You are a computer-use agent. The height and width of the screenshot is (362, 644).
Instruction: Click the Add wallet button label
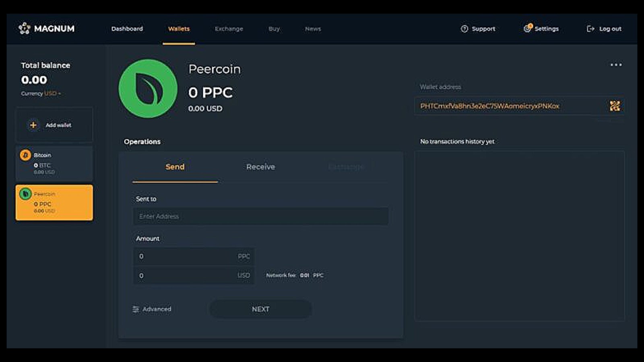tap(58, 125)
